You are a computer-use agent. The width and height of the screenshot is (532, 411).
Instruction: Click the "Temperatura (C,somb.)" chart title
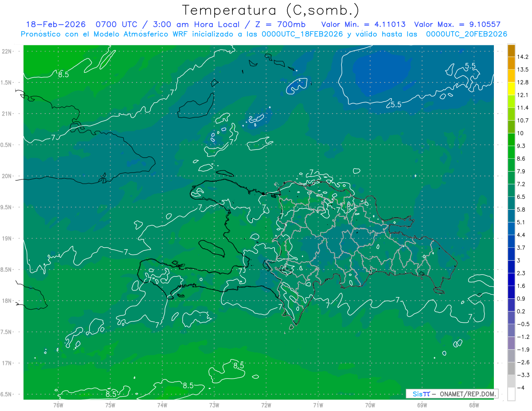271,10
